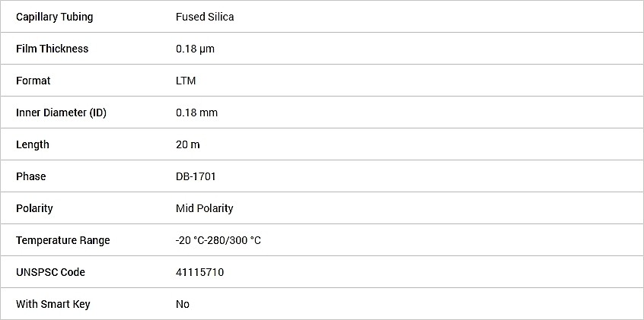
Task: Select the Mid Polarity value
Action: (x=205, y=208)
